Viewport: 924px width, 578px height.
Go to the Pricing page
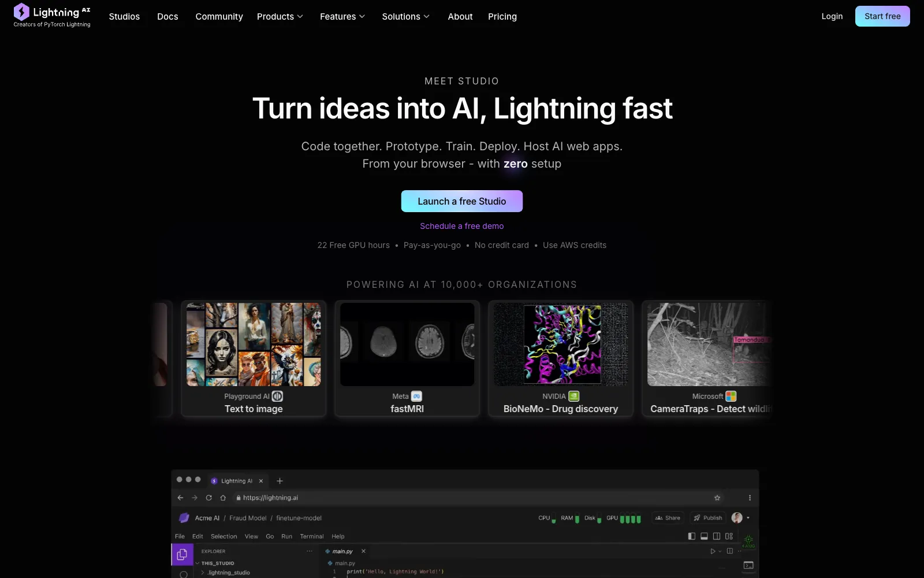point(502,17)
